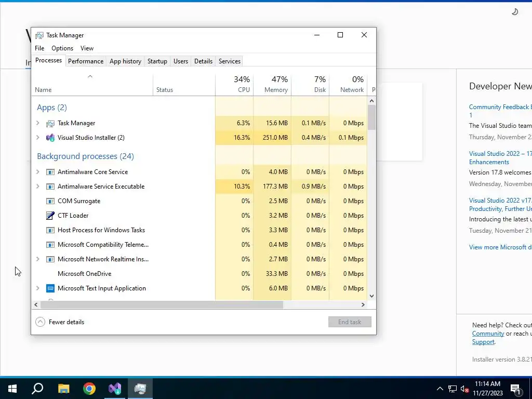Click the End task button
This screenshot has height=399, width=532.
click(x=350, y=322)
